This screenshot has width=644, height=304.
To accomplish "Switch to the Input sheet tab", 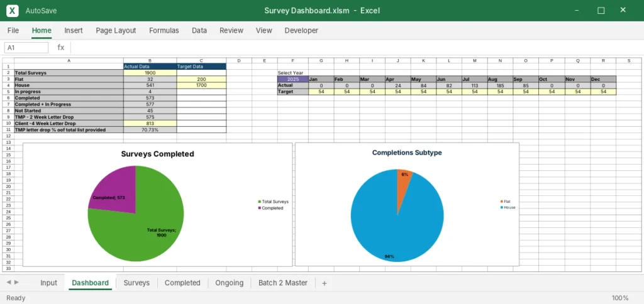I will pyautogui.click(x=48, y=283).
